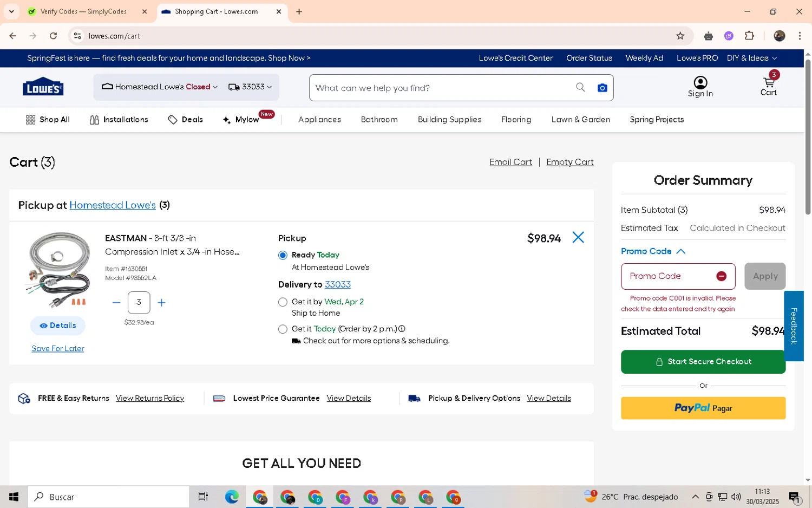The image size is (812, 508).
Task: Select Get it by Wed, Apr 2 option
Action: (283, 302)
